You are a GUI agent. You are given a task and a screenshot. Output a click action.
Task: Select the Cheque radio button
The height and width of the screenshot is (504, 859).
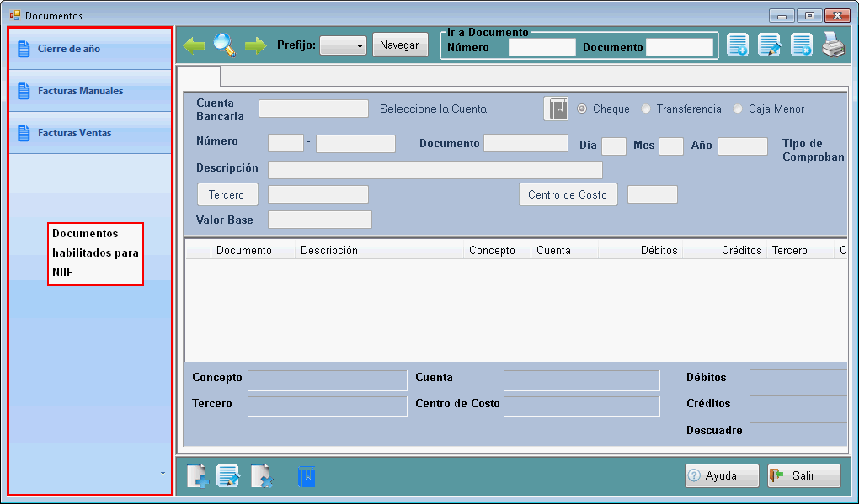tap(582, 109)
